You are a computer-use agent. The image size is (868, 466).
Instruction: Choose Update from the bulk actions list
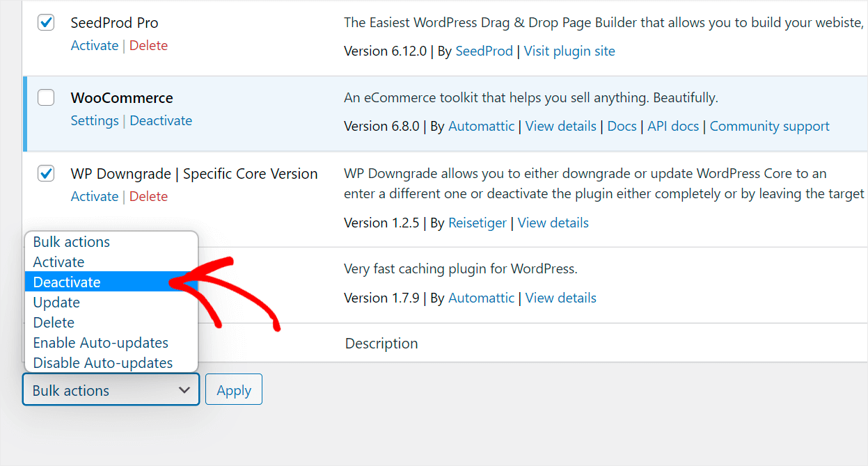pyautogui.click(x=111, y=303)
